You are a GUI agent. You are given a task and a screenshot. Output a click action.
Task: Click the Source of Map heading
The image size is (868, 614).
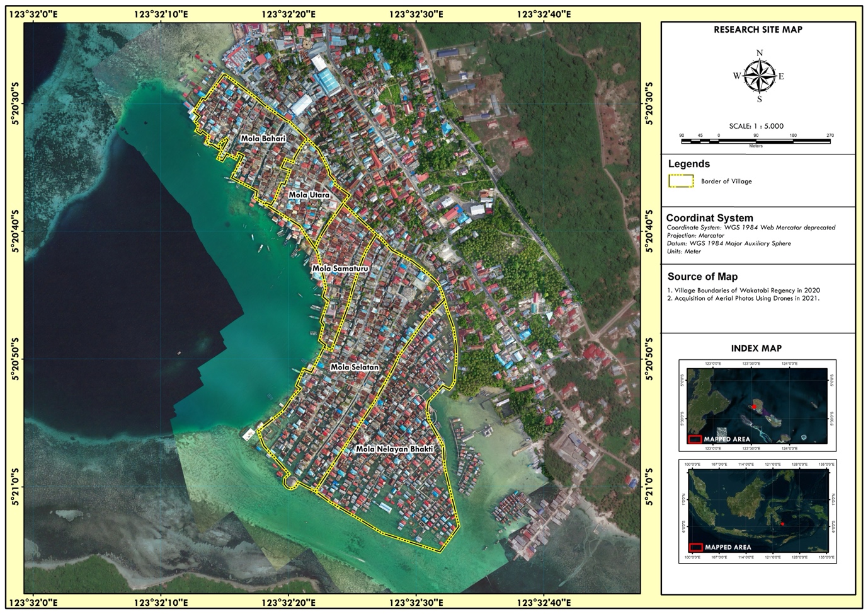pos(702,276)
